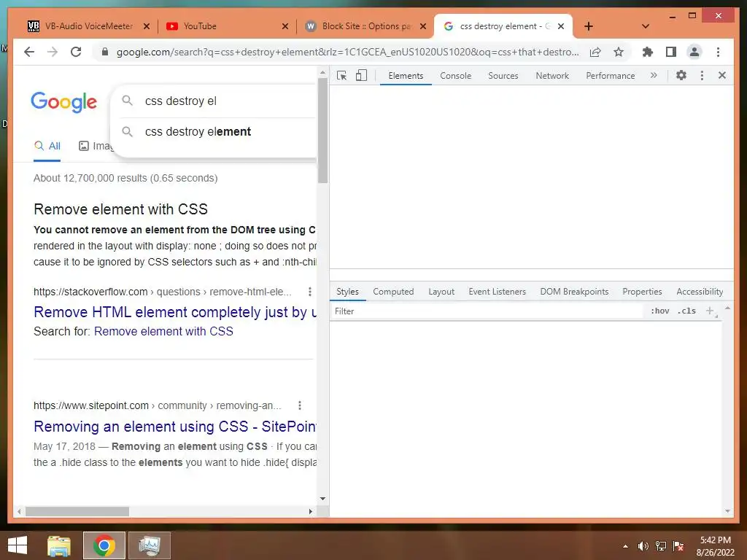Open the Network tab
The width and height of the screenshot is (747, 560).
click(552, 76)
